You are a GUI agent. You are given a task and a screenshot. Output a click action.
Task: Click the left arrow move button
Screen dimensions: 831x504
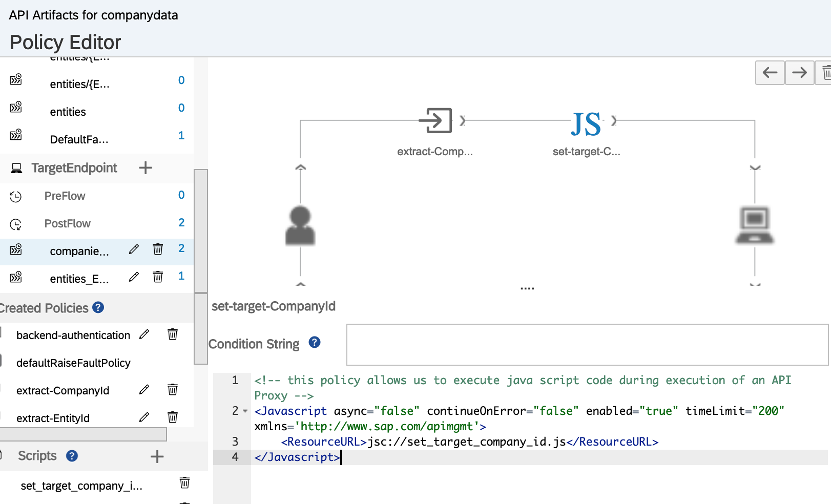(770, 73)
